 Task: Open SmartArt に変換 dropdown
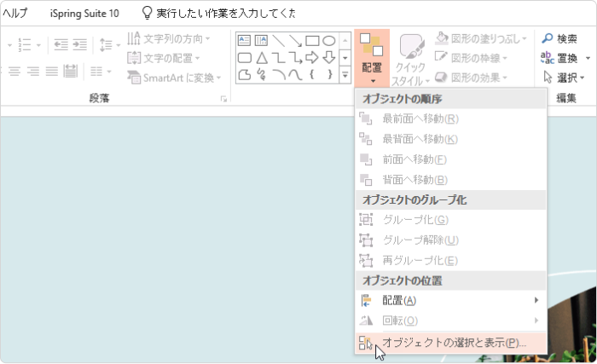tap(174, 78)
